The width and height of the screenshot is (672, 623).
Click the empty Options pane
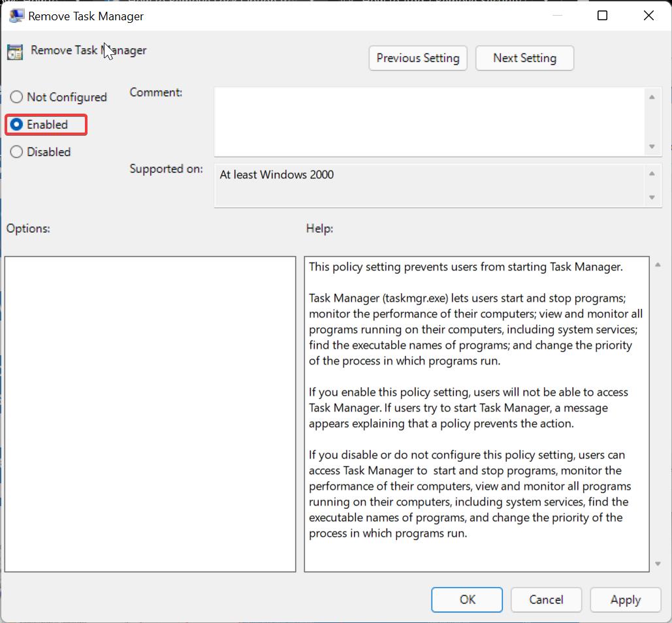click(150, 414)
